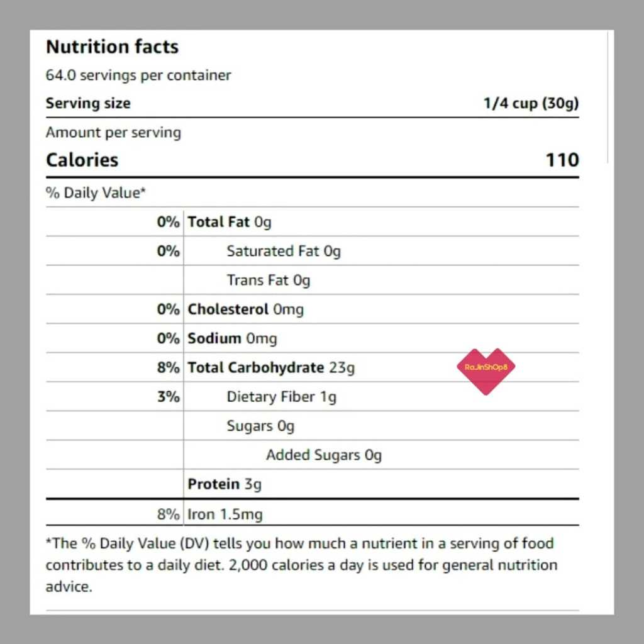The image size is (644, 644).
Task: Click the Trans Fat 0g entry
Action: point(269,280)
